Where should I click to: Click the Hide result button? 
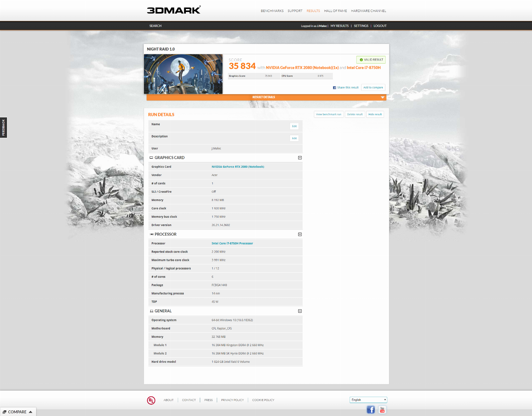(x=375, y=114)
